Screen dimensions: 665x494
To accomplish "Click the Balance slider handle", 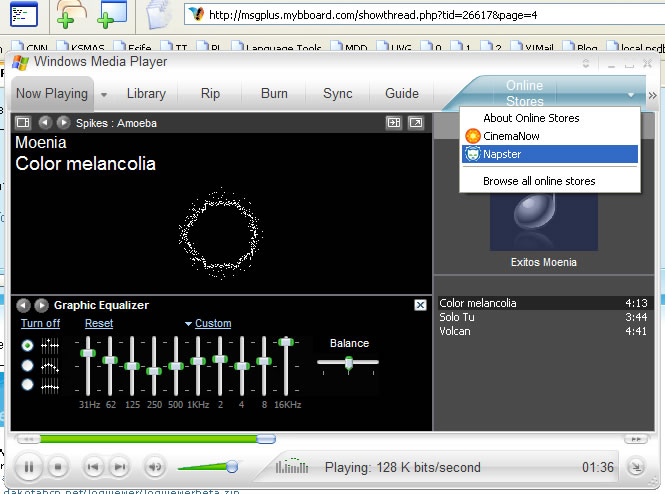I will click(348, 363).
